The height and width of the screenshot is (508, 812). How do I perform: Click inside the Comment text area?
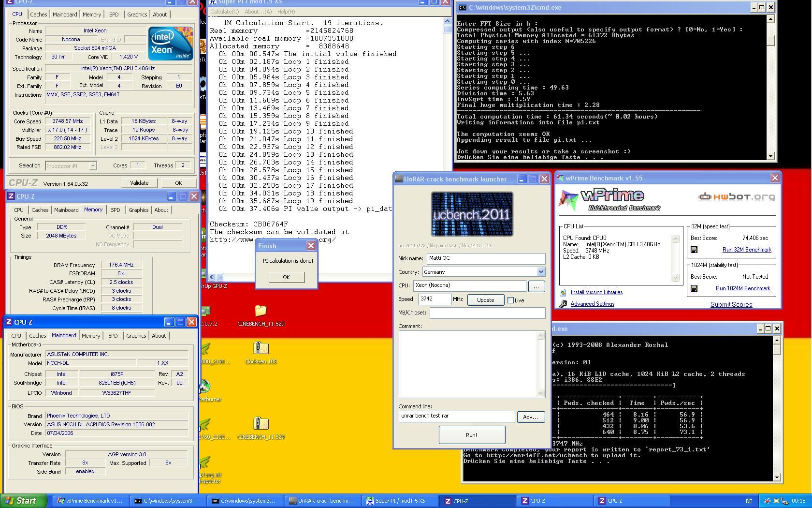(x=468, y=364)
